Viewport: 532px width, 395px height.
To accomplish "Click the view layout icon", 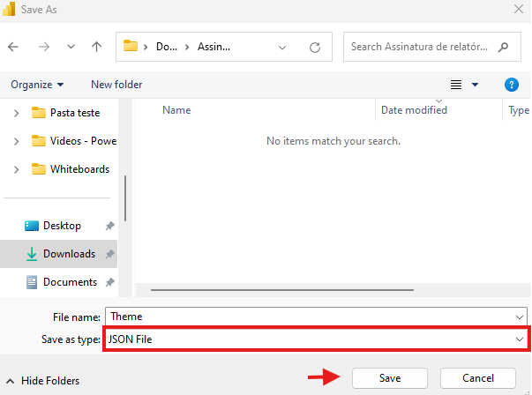I will 457,85.
